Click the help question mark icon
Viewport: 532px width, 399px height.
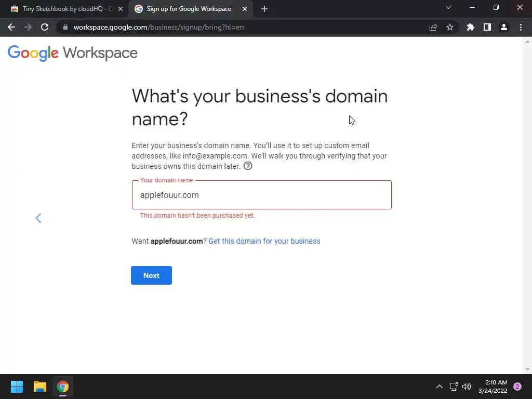pos(248,166)
